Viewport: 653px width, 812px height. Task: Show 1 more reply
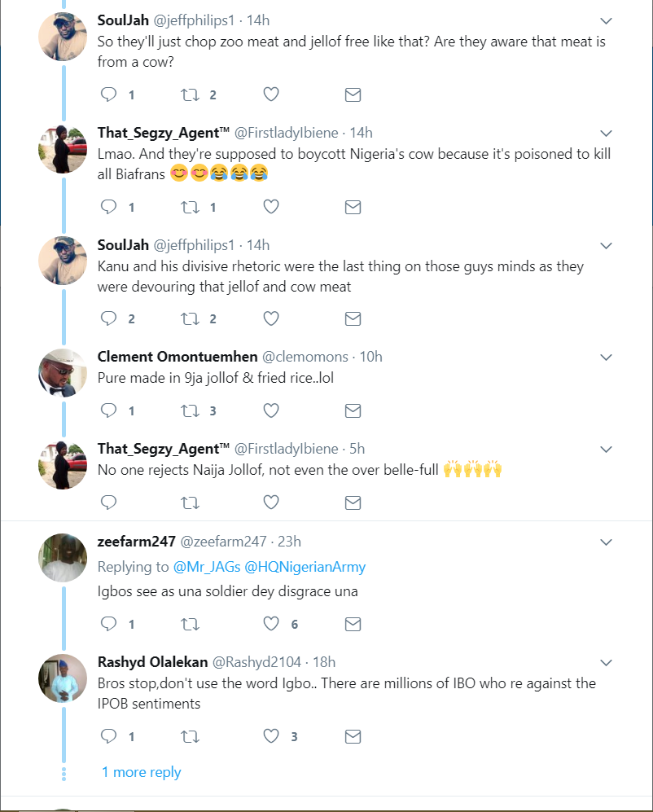[x=141, y=772]
